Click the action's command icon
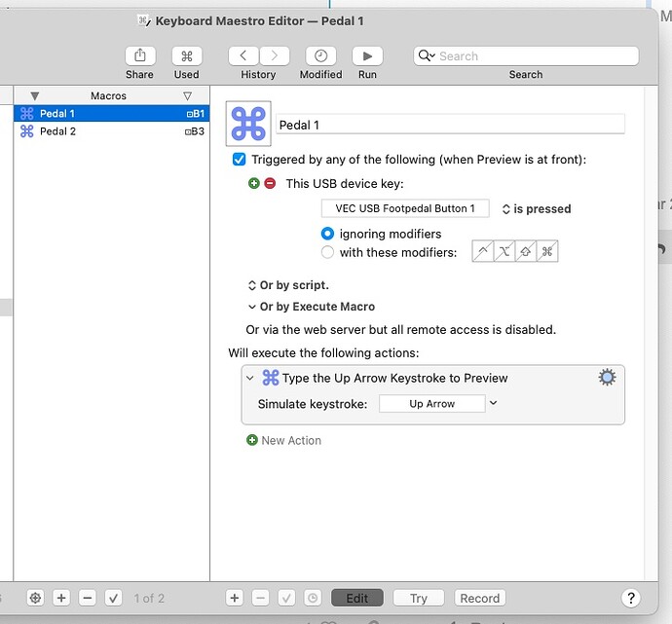672x624 pixels. coord(271,378)
